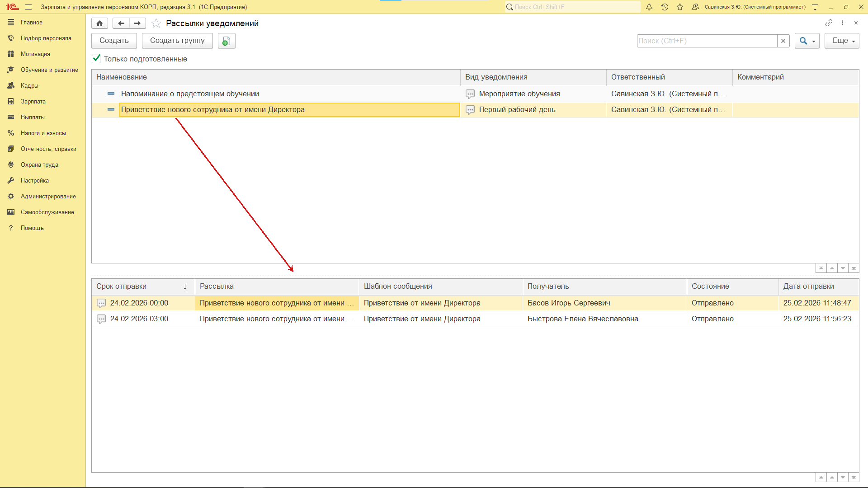Viewport: 868px width, 488px height.
Task: Open history clock icon in title bar
Action: pos(665,7)
